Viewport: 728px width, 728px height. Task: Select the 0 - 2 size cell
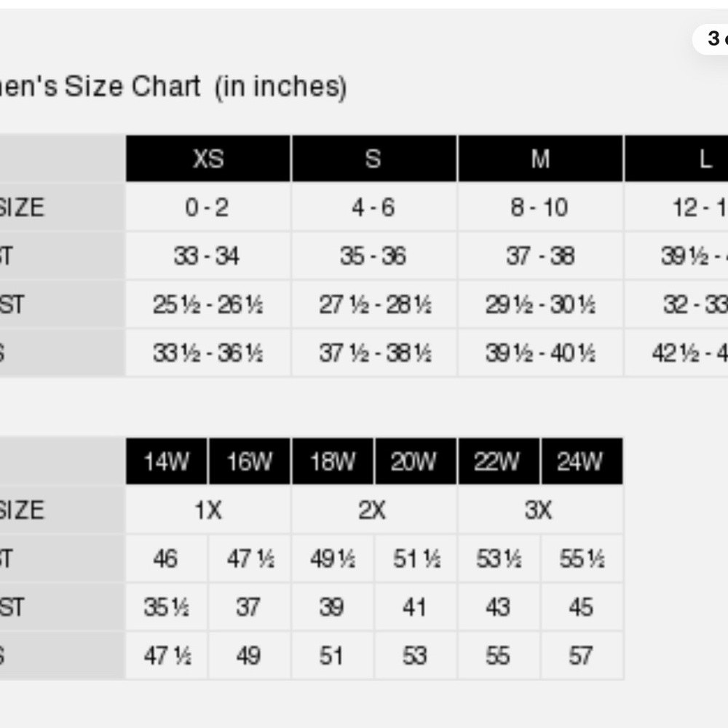[x=208, y=207]
